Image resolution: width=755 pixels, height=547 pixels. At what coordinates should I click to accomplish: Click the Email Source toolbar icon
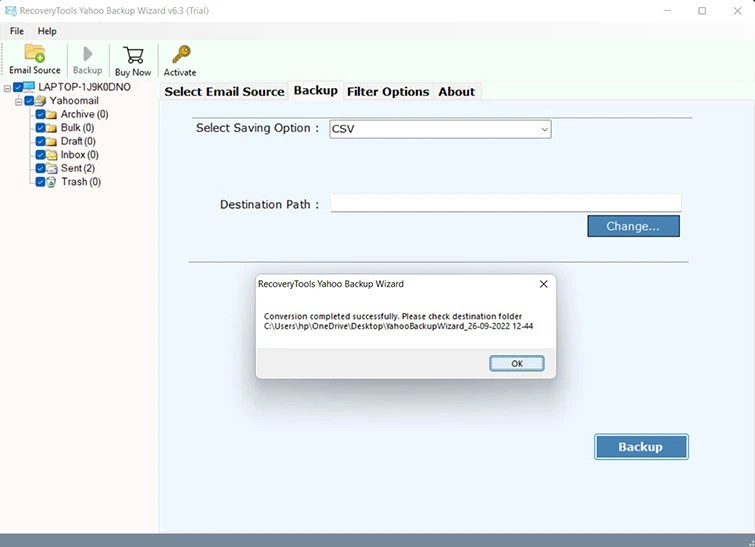[x=35, y=53]
